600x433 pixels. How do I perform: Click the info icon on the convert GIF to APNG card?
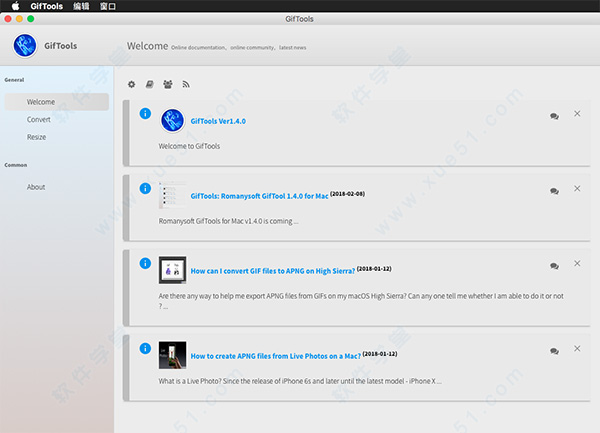(145, 263)
